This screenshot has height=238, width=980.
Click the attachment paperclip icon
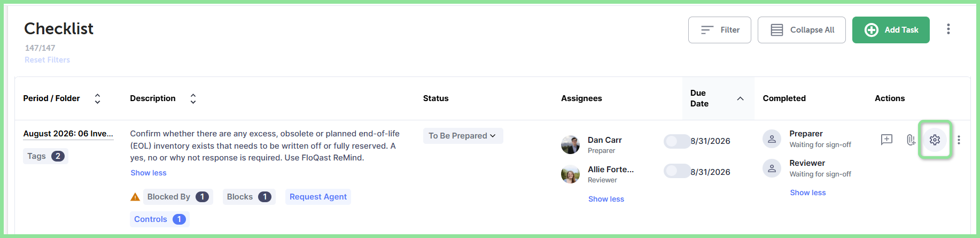[x=911, y=140]
